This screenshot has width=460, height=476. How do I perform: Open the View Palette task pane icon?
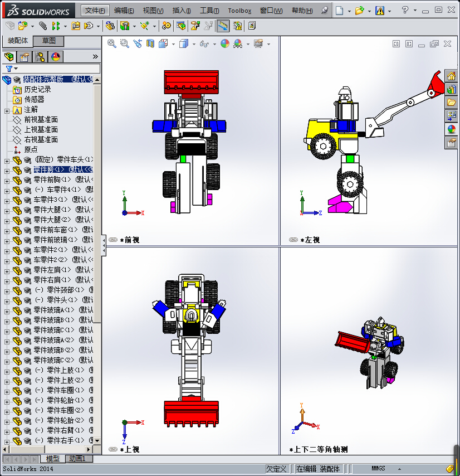coord(451,116)
